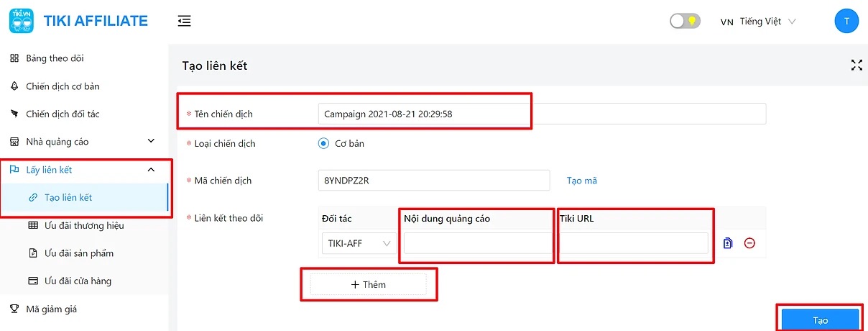868x331 pixels.
Task: Click the copy link icon in tracking row
Action: pos(728,243)
